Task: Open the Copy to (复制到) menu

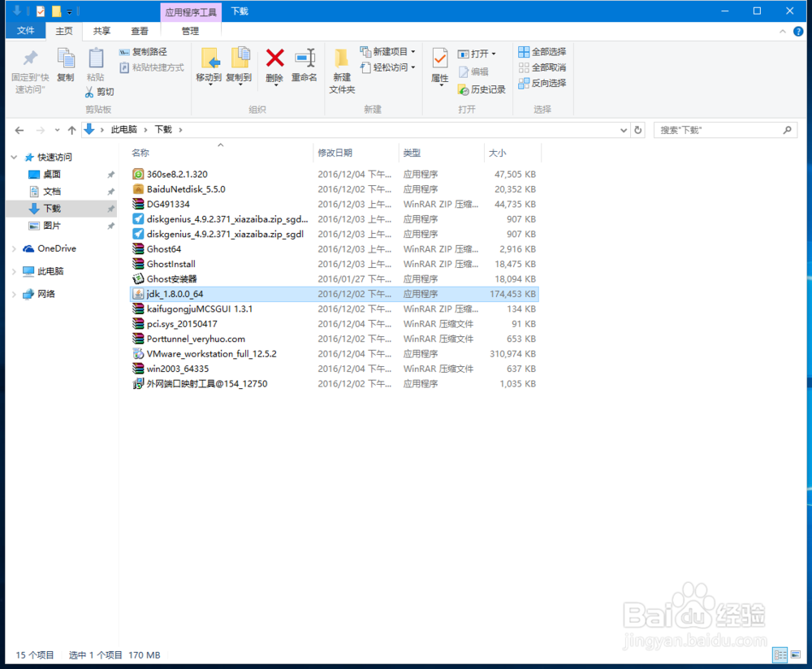Action: click(240, 66)
